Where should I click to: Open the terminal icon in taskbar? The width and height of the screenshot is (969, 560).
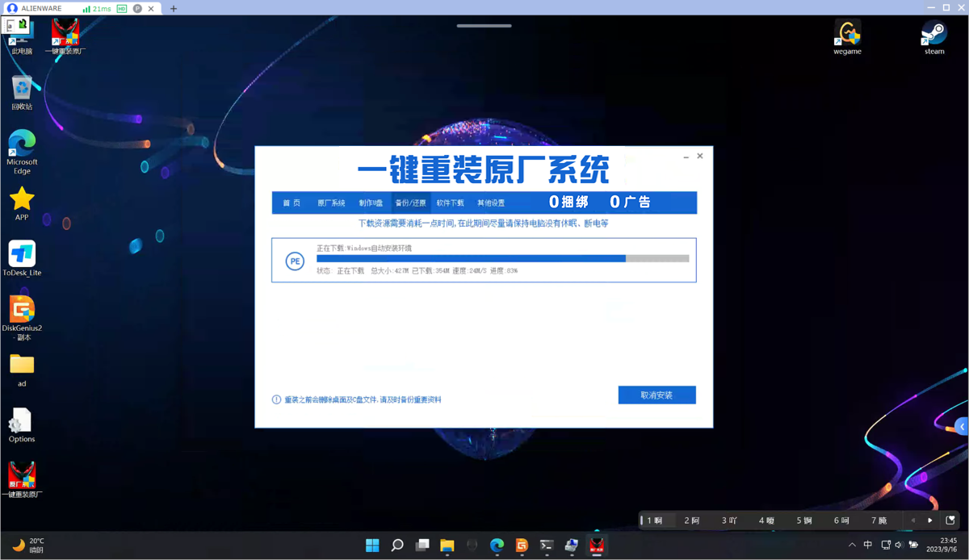coord(547,545)
